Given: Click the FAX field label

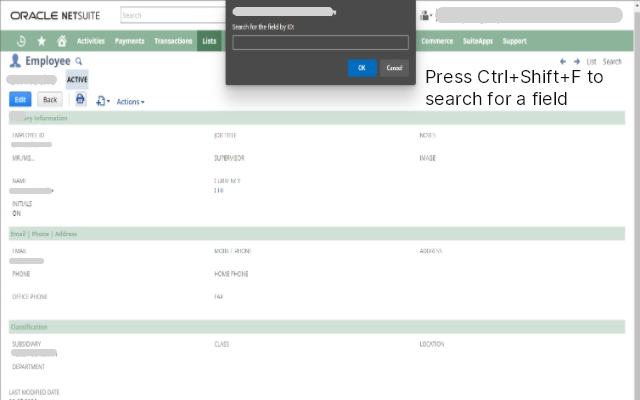Looking at the screenshot, I should [218, 297].
